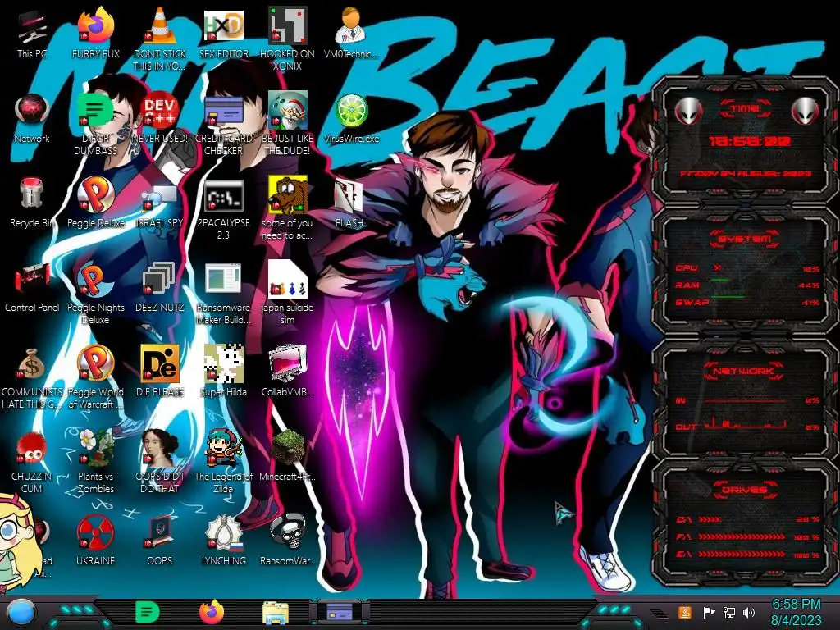The width and height of the screenshot is (840, 630).
Task: Open Minecraft4Fr... grass block icon
Action: 287,455
